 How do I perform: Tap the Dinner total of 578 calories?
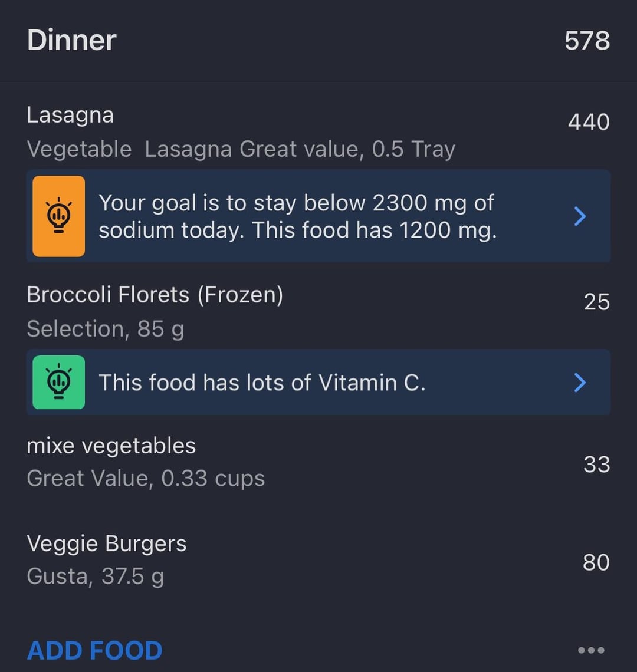586,41
